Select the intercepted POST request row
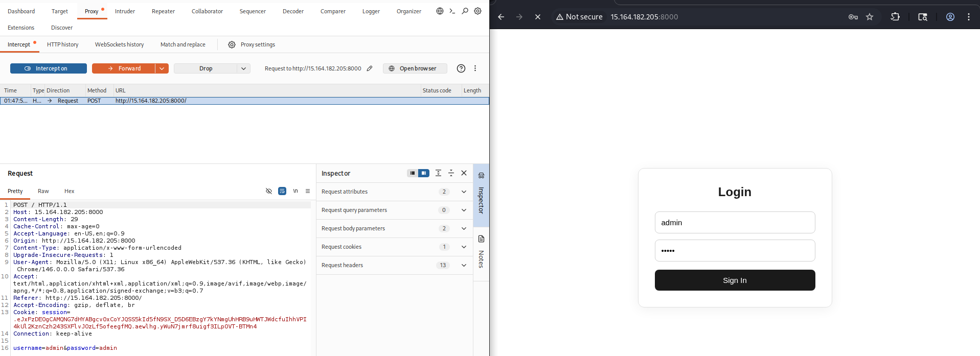 pyautogui.click(x=244, y=101)
